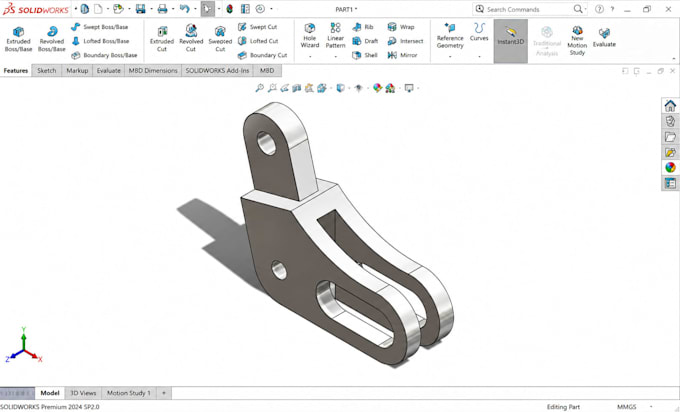Switch to the Sketch tab
Screen dimensions: 680x412
tap(46, 70)
